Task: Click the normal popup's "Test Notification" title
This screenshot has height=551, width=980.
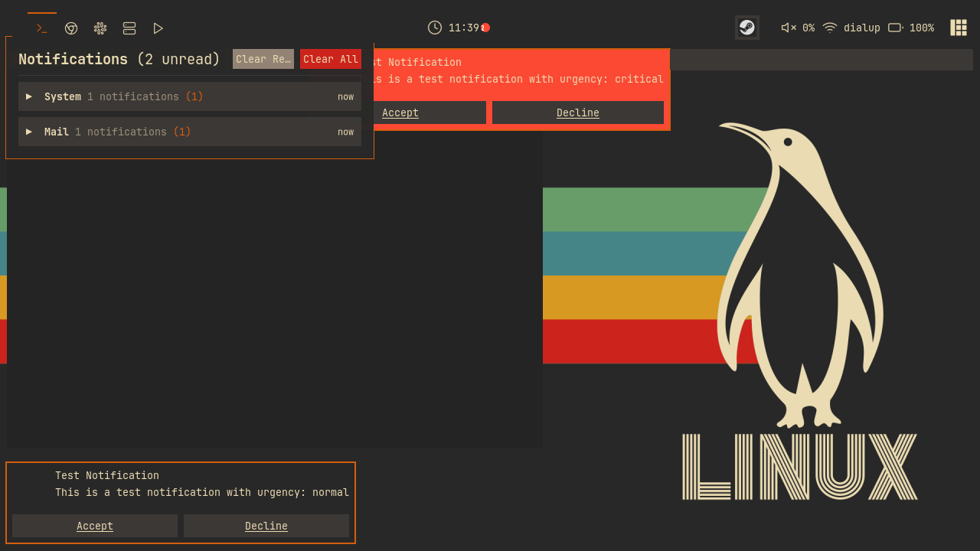Action: coord(107,475)
